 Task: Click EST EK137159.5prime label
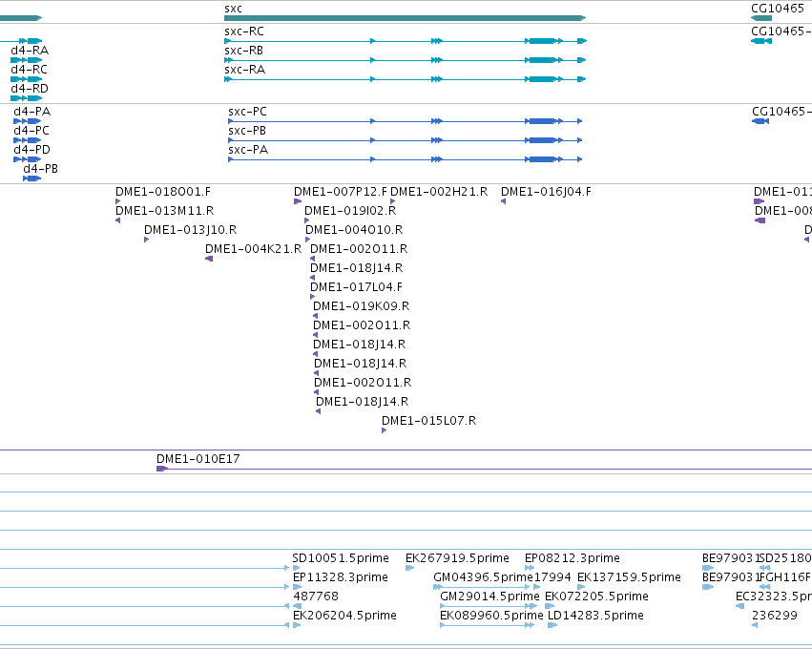[x=629, y=577]
